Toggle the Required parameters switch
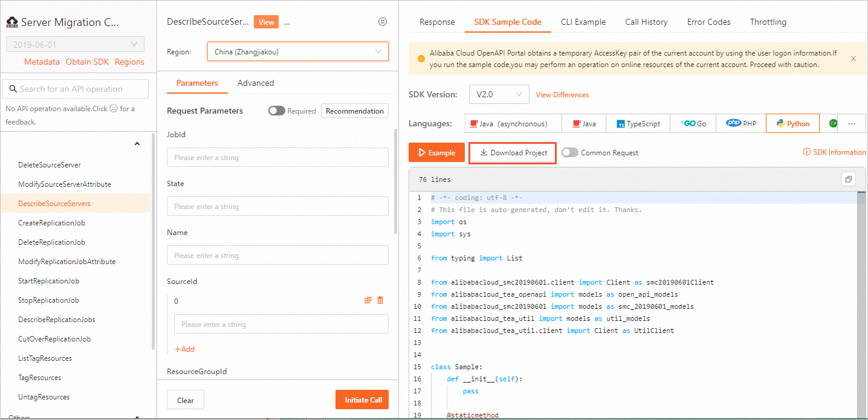Screen dimensions: 868x420 pyautogui.click(x=276, y=111)
